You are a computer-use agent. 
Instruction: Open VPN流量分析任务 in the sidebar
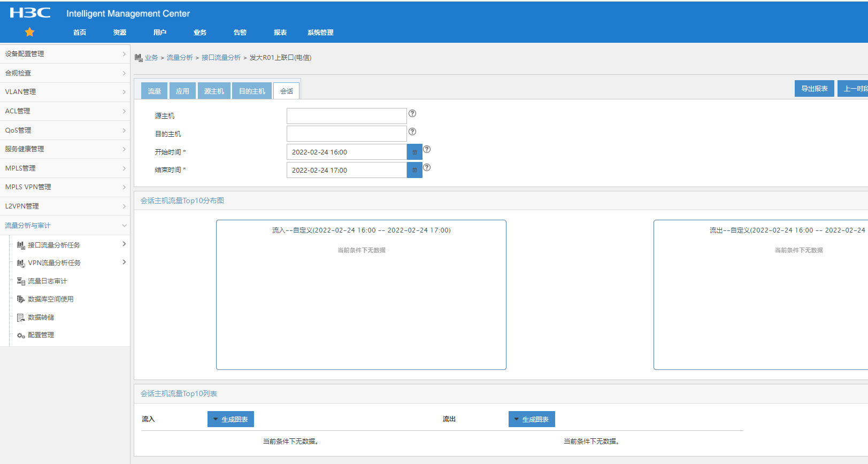(x=55, y=263)
